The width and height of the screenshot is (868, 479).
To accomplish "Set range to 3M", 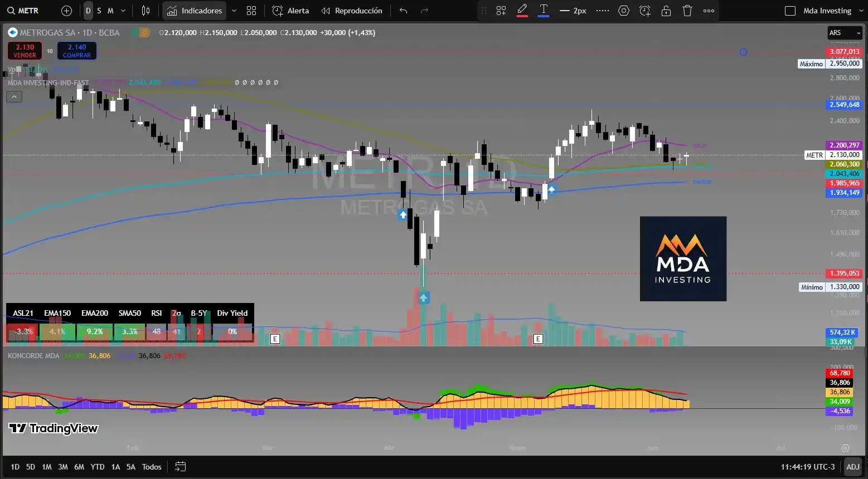I will point(63,467).
